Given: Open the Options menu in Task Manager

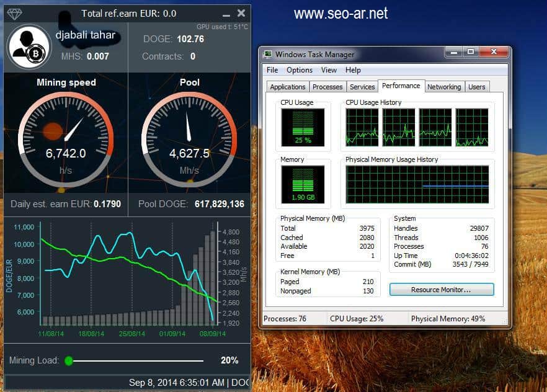Looking at the screenshot, I should click(300, 70).
